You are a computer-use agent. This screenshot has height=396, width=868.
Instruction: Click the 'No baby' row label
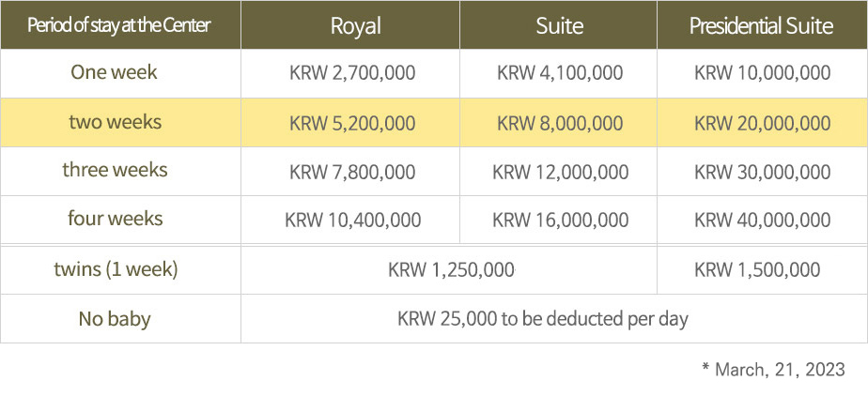pos(115,319)
